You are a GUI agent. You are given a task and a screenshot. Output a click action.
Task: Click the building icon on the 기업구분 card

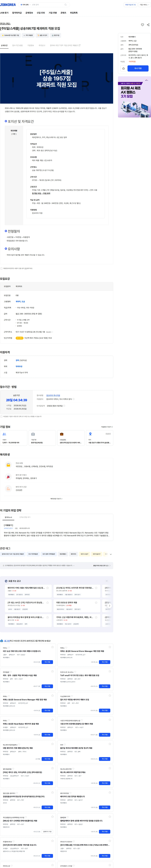[x=33, y=434]
